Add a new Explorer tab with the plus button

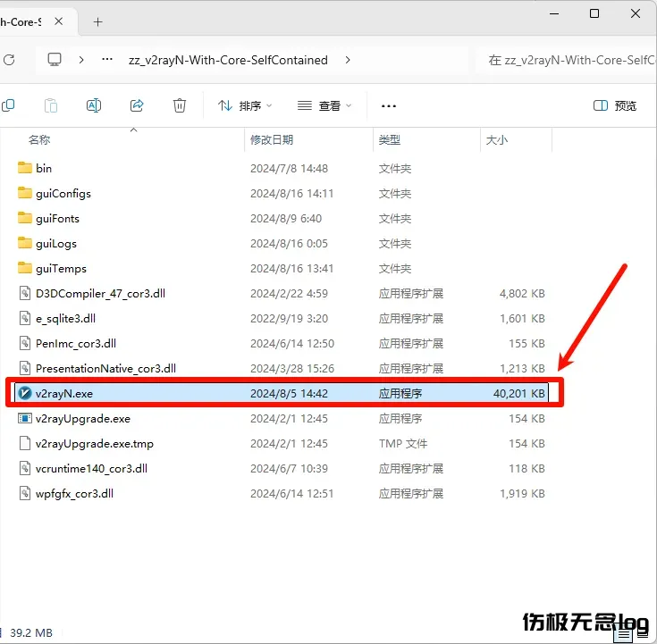(97, 21)
